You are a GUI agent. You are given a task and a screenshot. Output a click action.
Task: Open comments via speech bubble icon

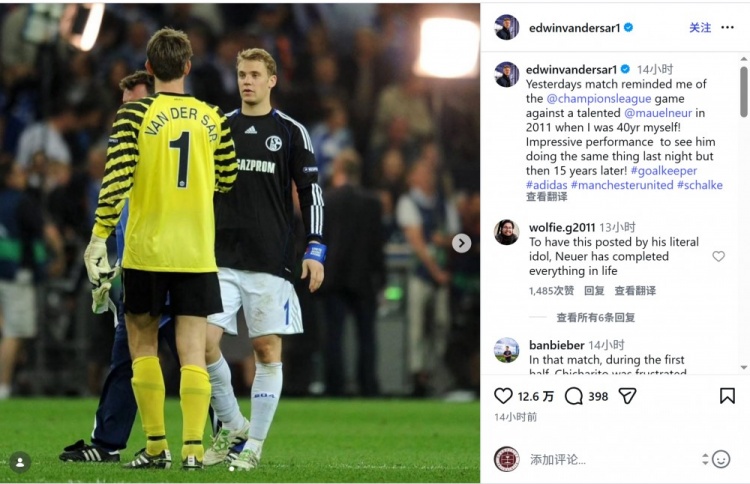pos(573,396)
